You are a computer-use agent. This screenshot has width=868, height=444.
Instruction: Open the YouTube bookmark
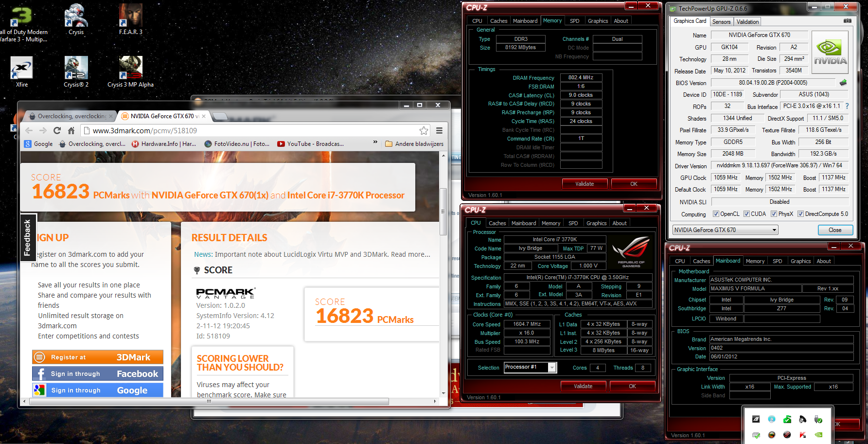(310, 144)
